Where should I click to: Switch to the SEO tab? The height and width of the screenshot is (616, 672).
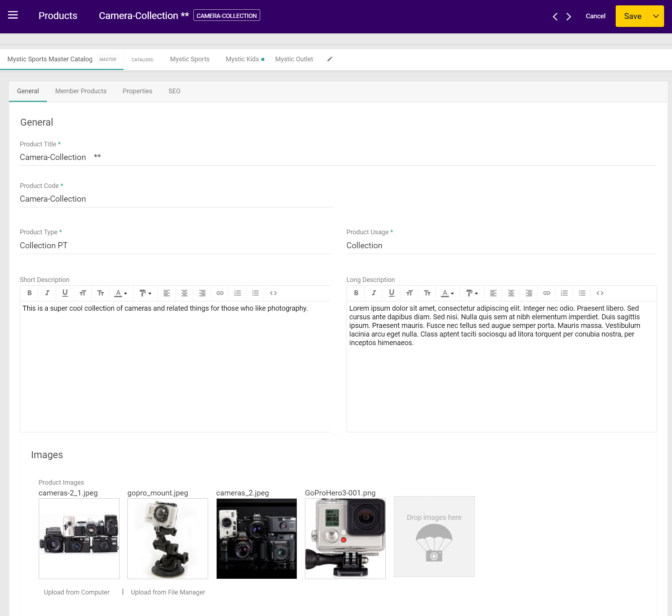[174, 91]
